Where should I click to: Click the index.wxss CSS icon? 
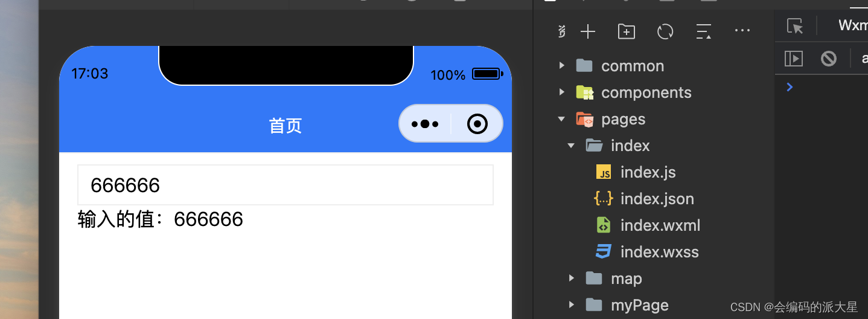coord(604,252)
